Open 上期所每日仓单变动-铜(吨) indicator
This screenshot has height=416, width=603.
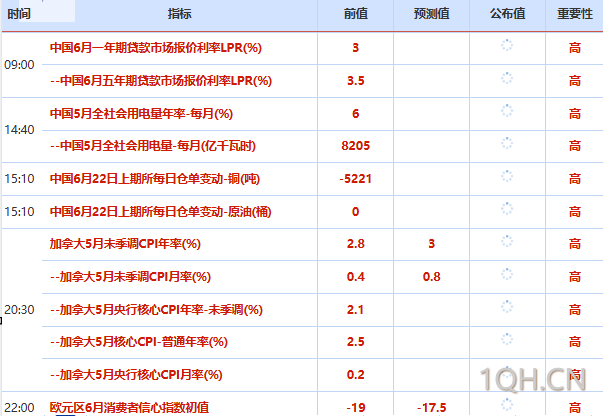[155, 179]
